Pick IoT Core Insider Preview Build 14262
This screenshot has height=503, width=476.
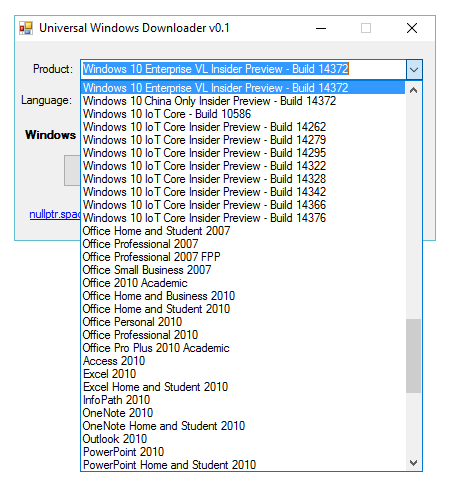coord(243,127)
